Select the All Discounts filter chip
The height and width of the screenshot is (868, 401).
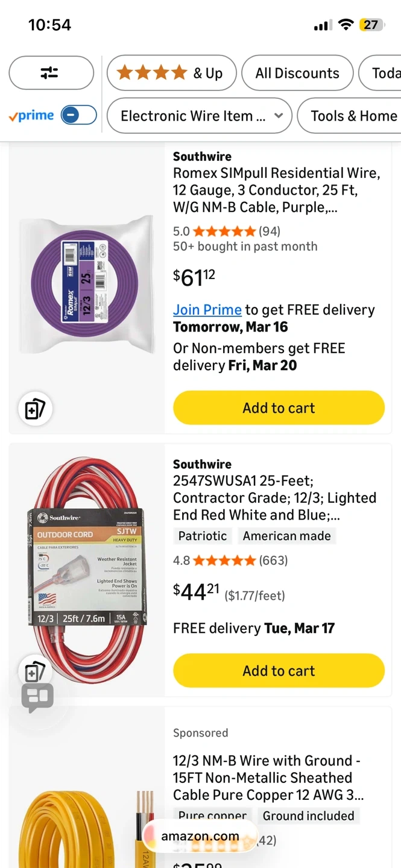pyautogui.click(x=297, y=73)
